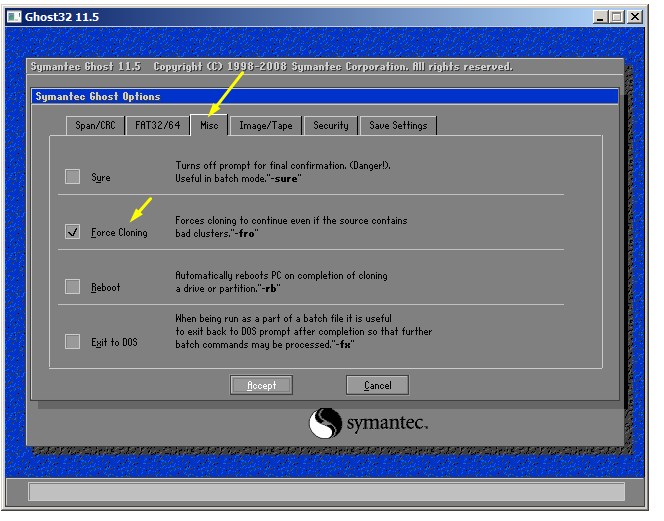Click the Force Cloning label
This screenshot has width=664, height=521.
tap(119, 233)
